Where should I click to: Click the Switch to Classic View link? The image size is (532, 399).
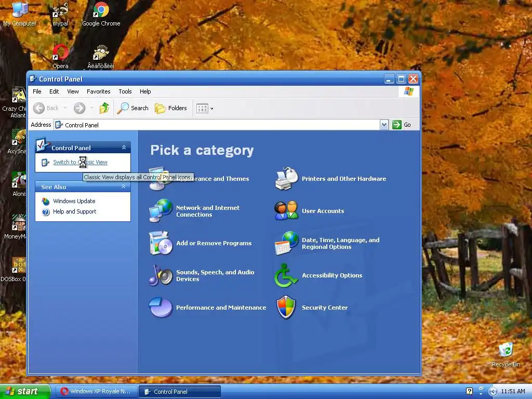pos(80,162)
